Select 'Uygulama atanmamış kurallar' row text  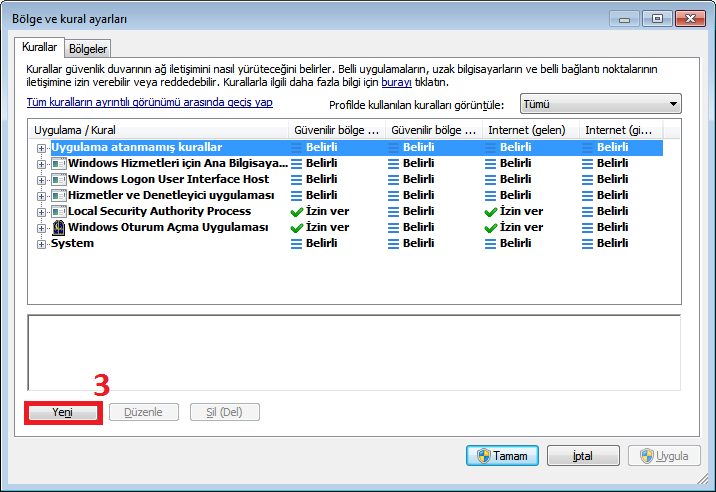(x=137, y=147)
